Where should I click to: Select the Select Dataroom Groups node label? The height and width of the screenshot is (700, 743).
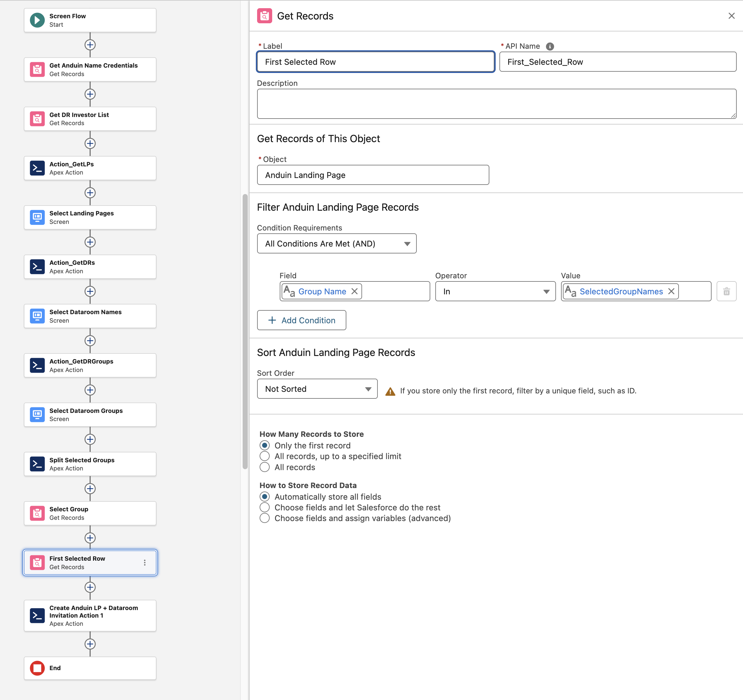pos(86,411)
